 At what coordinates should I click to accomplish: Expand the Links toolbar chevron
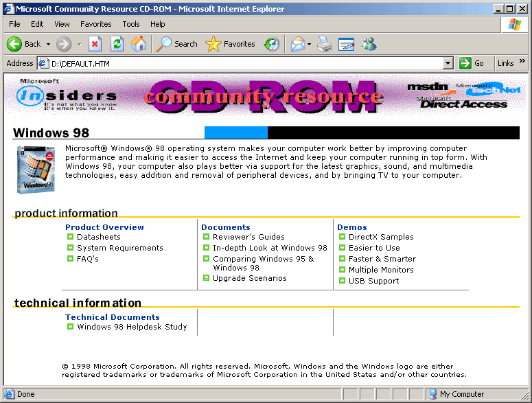(x=522, y=61)
